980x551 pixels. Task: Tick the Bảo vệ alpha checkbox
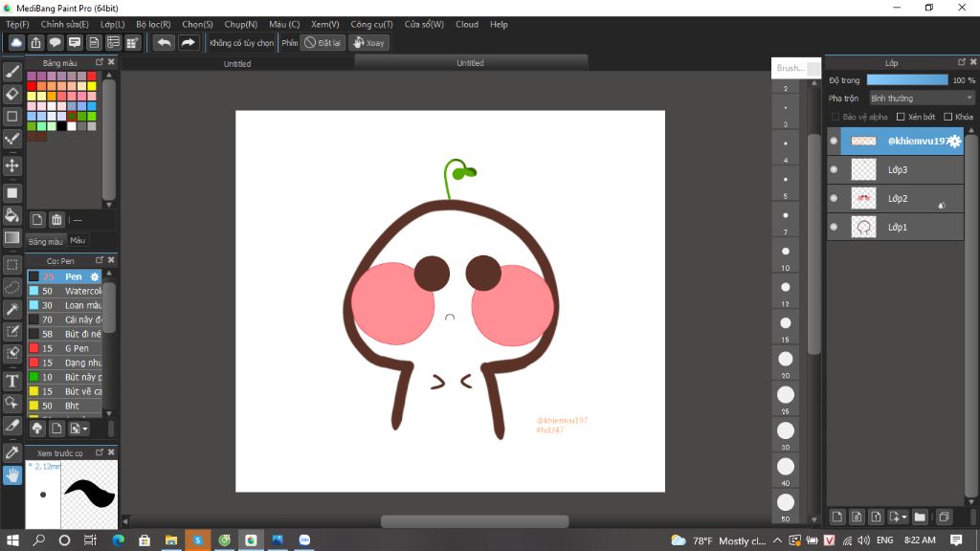pos(835,117)
